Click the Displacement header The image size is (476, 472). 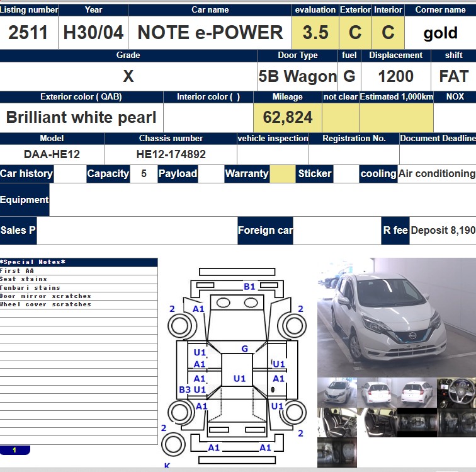click(396, 55)
